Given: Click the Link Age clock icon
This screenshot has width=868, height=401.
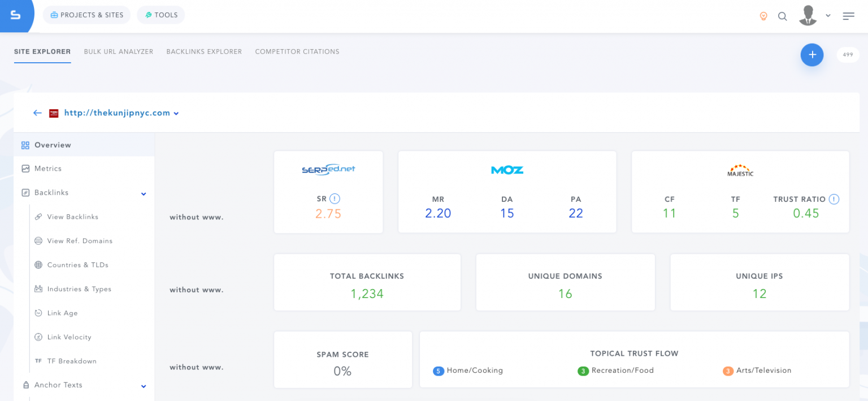Looking at the screenshot, I should (38, 313).
